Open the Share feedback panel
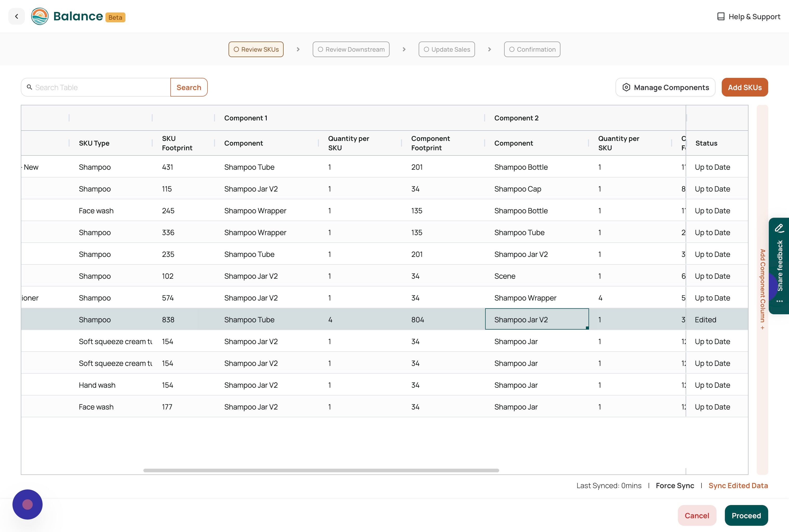 [779, 266]
